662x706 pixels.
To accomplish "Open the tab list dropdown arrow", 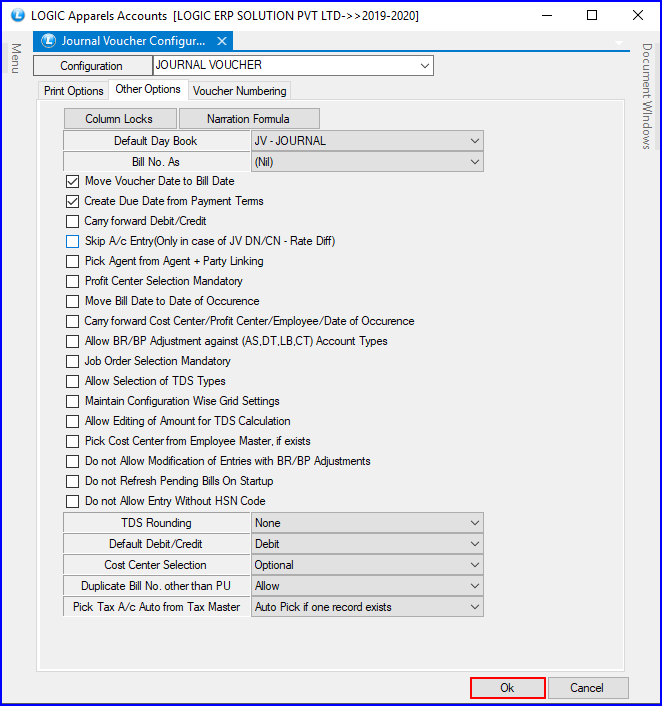I will click(619, 43).
